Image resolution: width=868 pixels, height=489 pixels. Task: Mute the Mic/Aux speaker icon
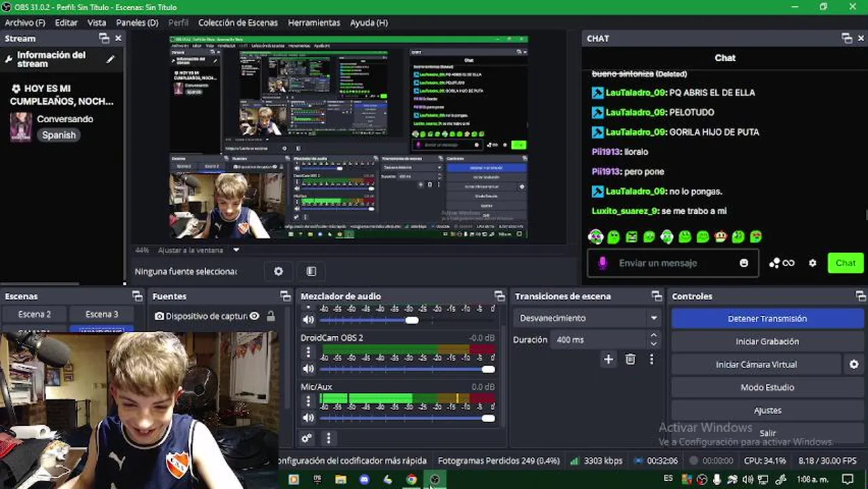(308, 418)
